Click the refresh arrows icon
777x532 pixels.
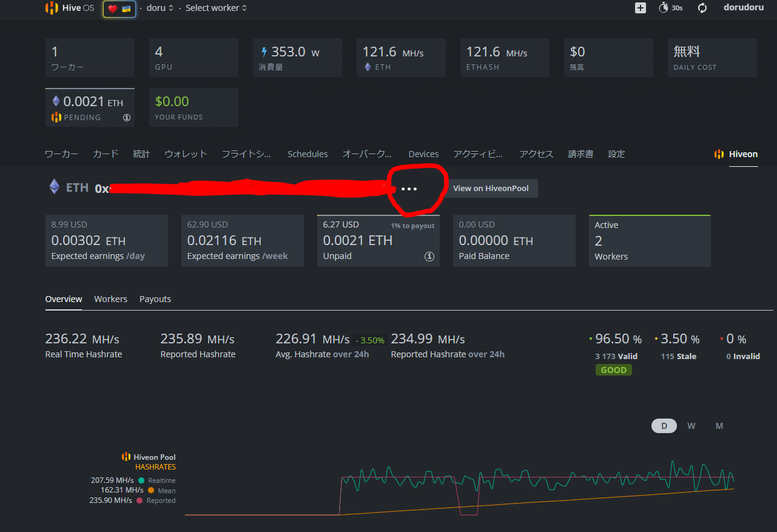(702, 8)
